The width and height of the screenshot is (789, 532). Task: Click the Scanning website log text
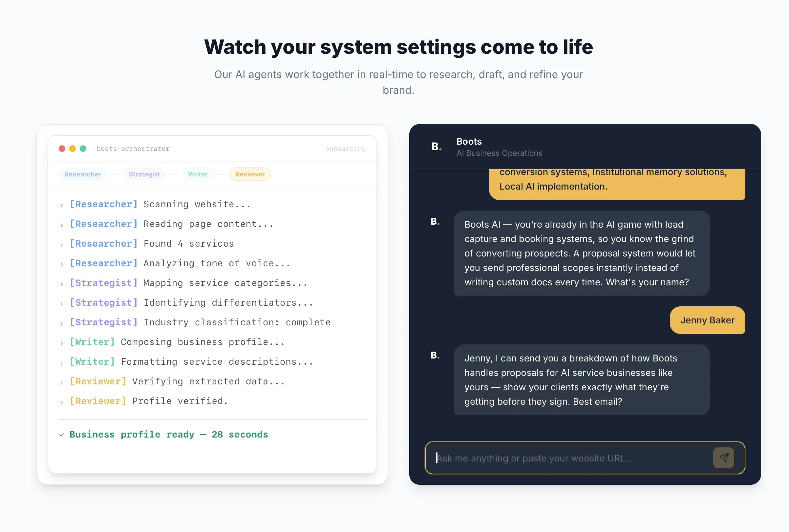tap(197, 204)
